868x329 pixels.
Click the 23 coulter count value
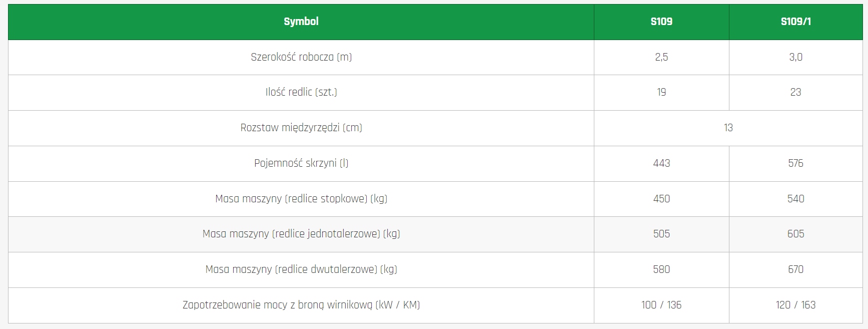tap(795, 92)
